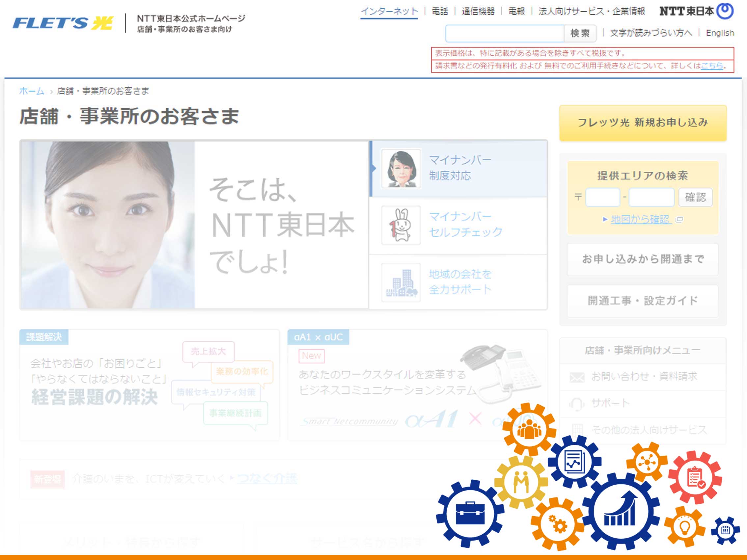
Task: Click お申し込みから開通まで button
Action: 643,259
